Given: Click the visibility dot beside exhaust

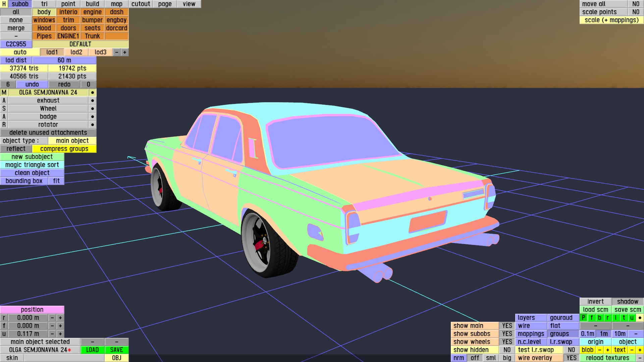Looking at the screenshot, I should tap(93, 101).
